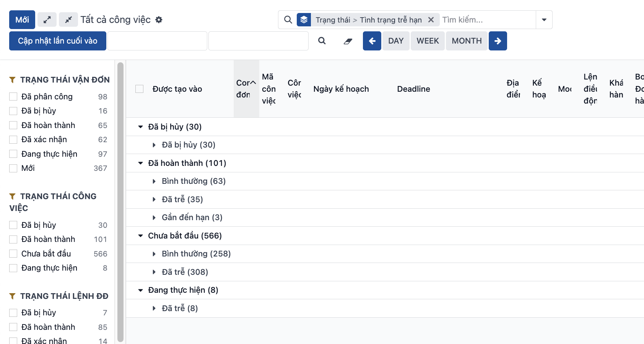Click the funnel icon of Trạng thái vận đơn

tap(13, 80)
